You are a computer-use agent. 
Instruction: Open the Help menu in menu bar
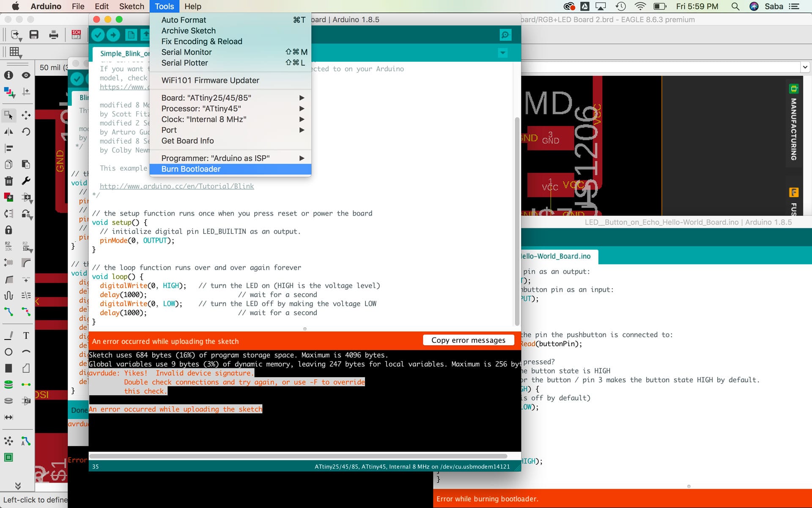[x=193, y=6]
